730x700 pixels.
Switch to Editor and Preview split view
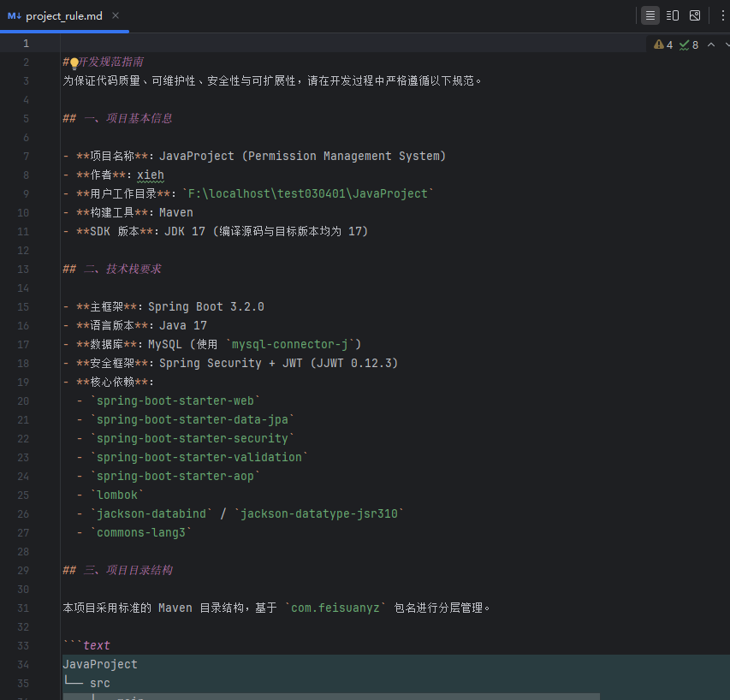(x=673, y=15)
